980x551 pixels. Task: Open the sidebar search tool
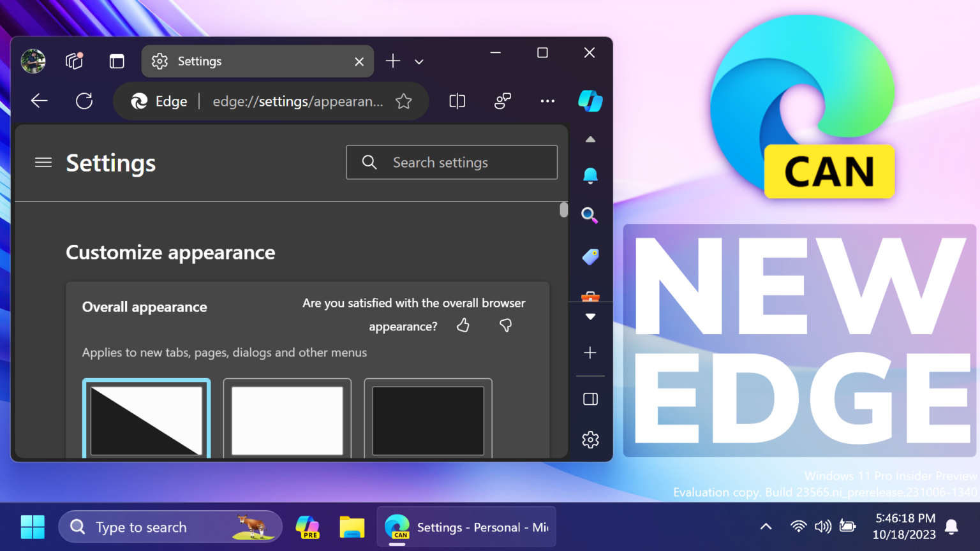click(x=590, y=216)
